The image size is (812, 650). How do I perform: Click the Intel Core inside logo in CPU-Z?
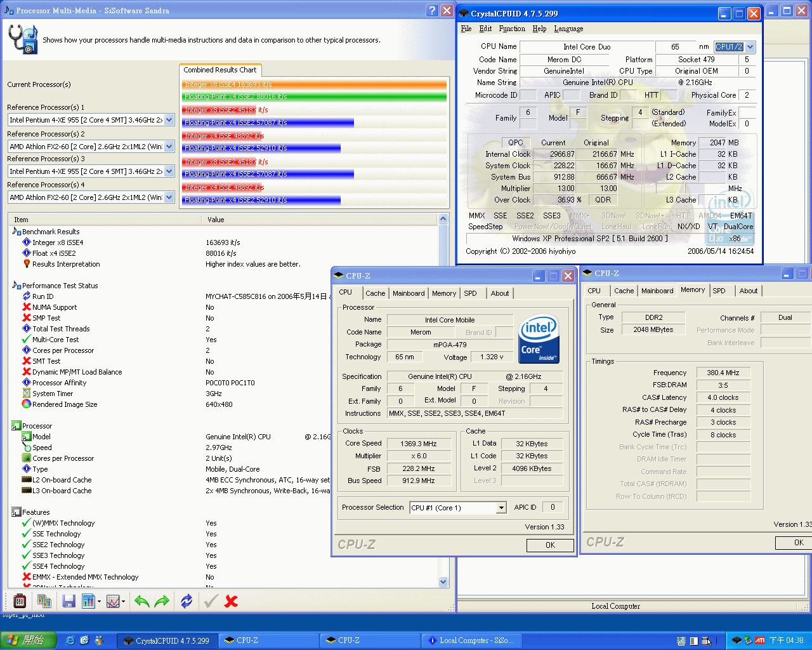pos(539,340)
